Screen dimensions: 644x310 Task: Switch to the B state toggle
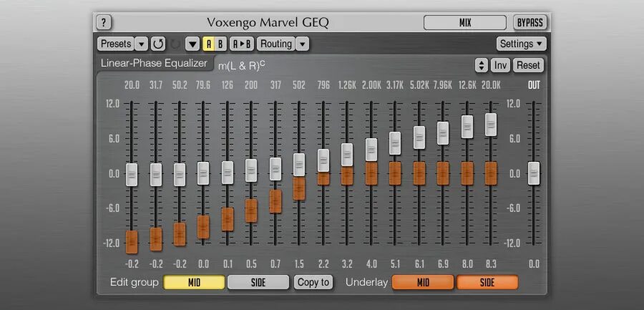tap(220, 44)
